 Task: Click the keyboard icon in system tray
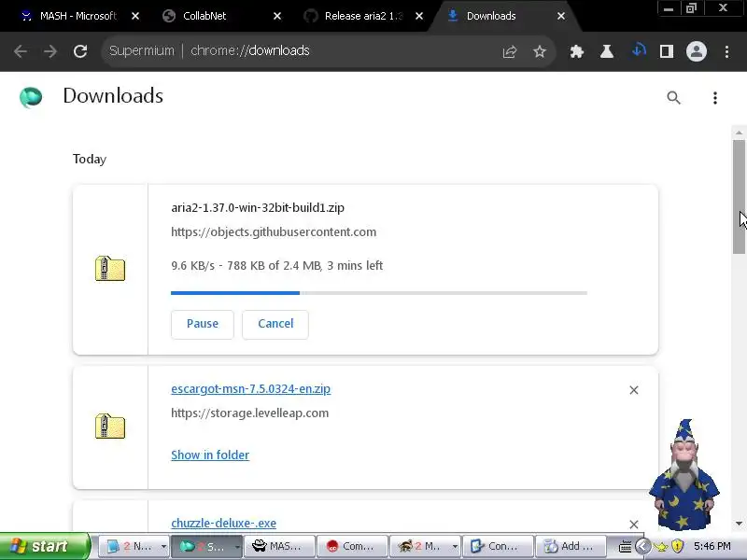click(625, 546)
